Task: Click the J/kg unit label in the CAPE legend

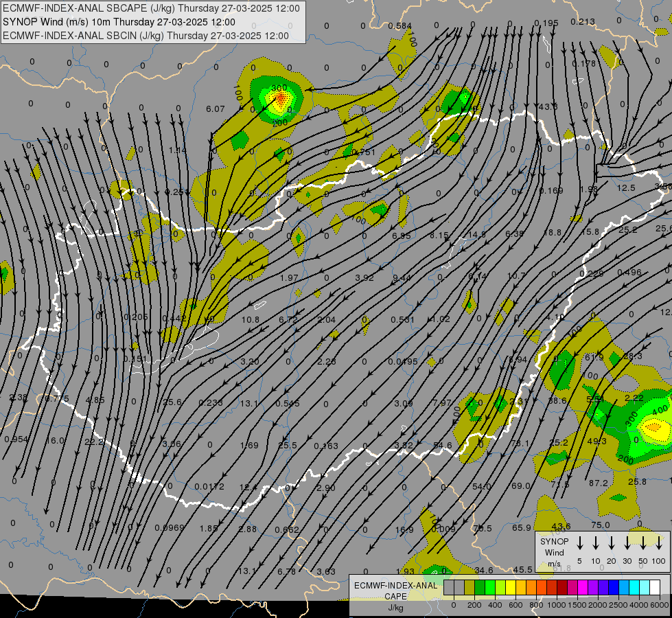Action: click(395, 608)
